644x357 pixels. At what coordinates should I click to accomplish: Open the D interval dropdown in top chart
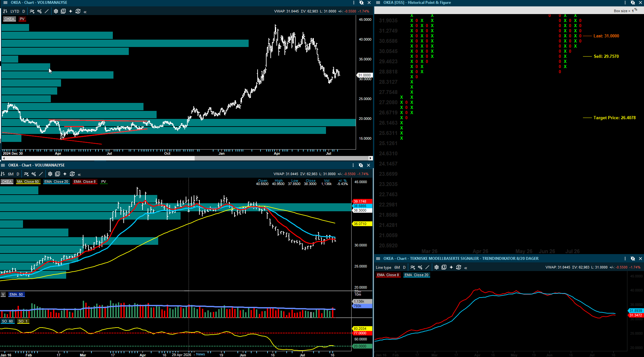(x=24, y=11)
